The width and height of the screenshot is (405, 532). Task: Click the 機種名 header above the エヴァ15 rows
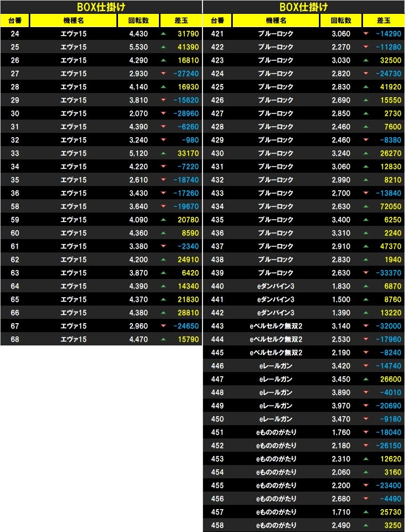click(73, 21)
